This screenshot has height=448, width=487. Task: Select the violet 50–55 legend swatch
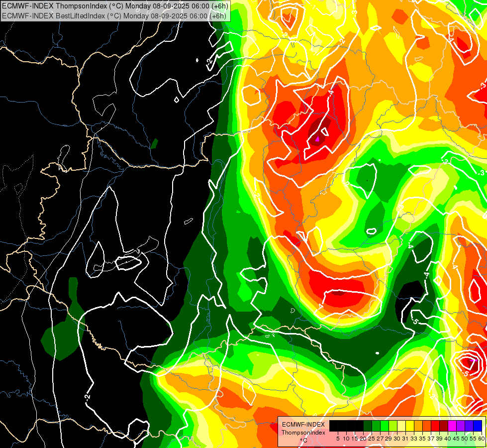coord(469,426)
